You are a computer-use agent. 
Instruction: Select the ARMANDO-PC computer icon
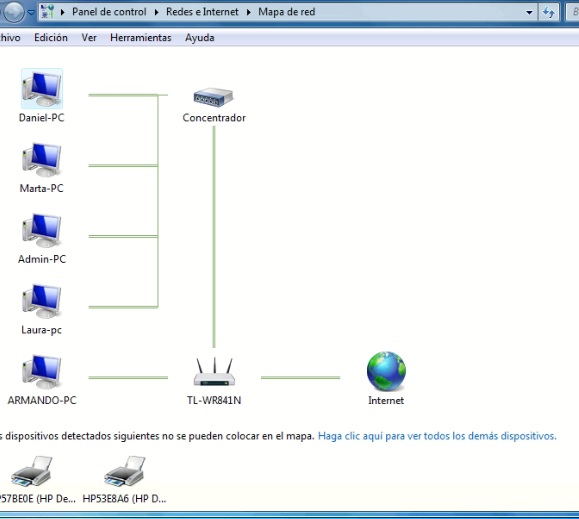click(42, 372)
